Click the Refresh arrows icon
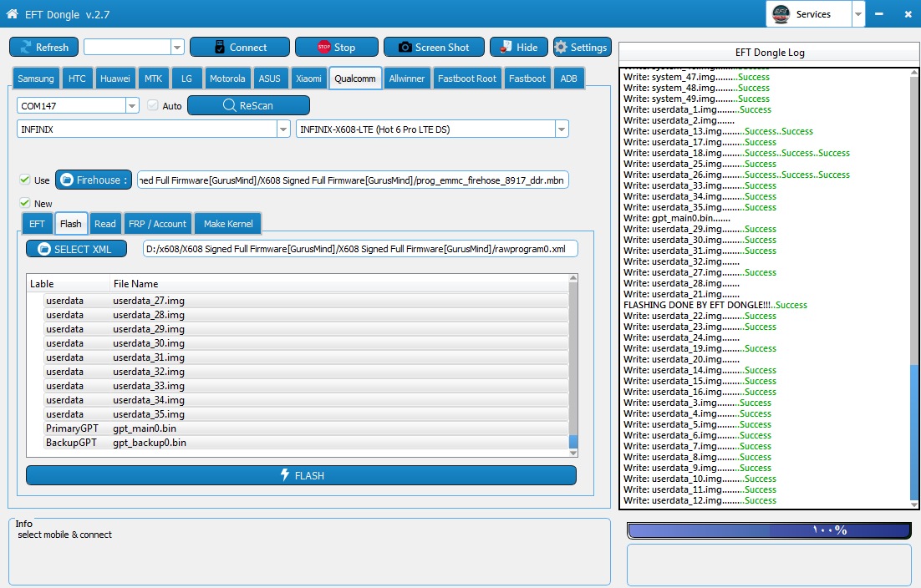 coord(25,47)
